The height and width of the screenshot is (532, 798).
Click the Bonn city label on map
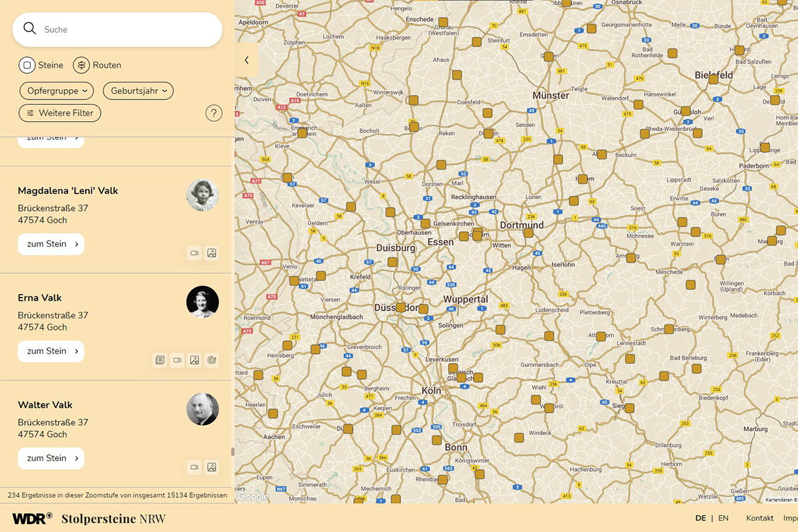pos(456,447)
